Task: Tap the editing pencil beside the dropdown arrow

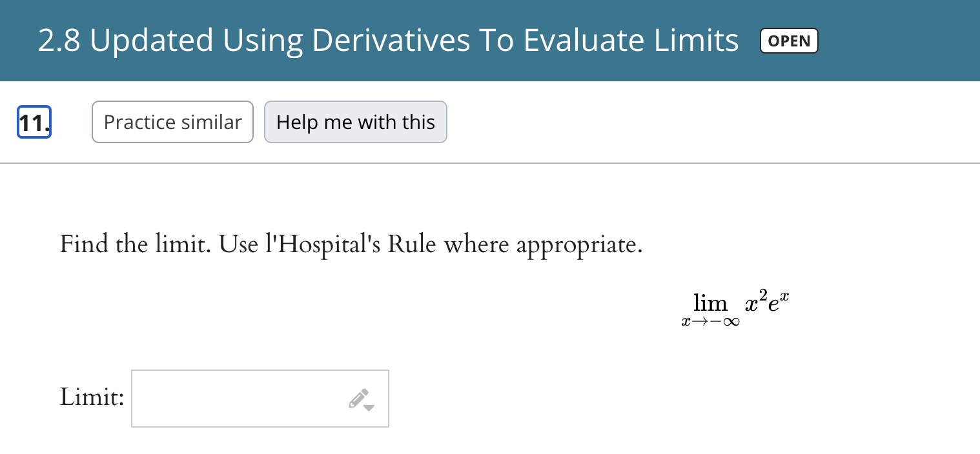Action: pos(357,397)
